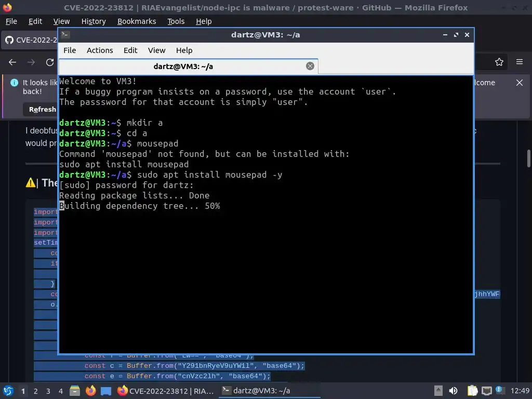Dismiss the Firefox notification bar
Viewport: 532px width, 399px height.
520,83
